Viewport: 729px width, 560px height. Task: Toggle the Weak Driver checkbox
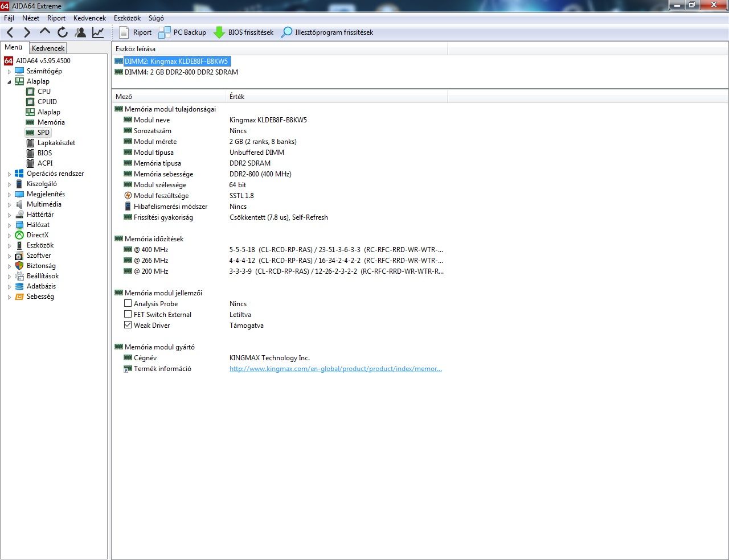[x=128, y=325]
